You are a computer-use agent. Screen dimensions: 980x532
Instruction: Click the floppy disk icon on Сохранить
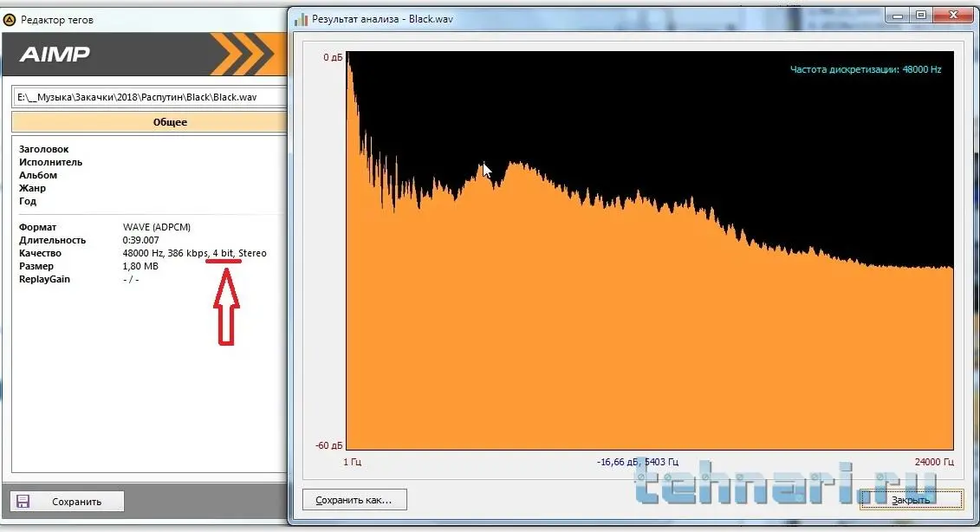(23, 502)
